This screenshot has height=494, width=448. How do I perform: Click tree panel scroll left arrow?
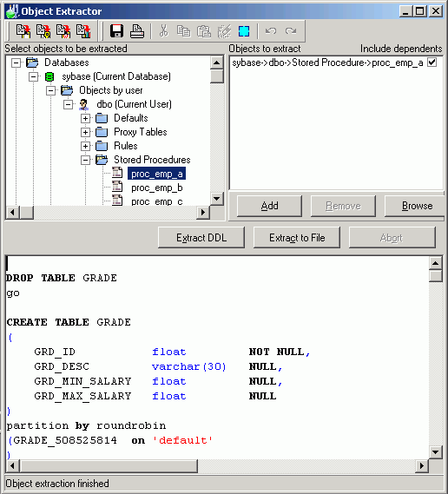[13, 213]
